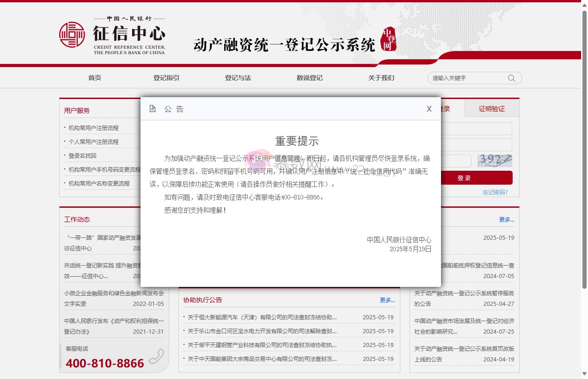
Task: Open the 机构常用用户注册流程 guide link
Action: coord(93,128)
